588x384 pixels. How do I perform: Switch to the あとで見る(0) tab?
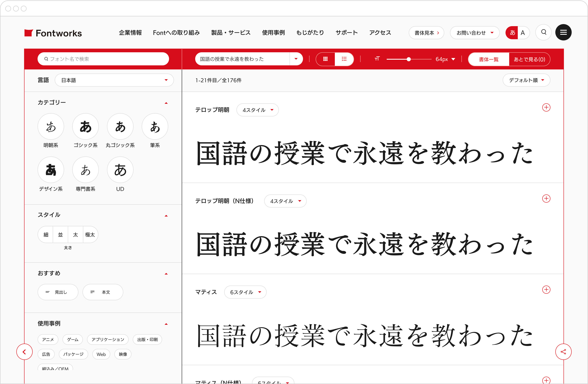click(529, 59)
